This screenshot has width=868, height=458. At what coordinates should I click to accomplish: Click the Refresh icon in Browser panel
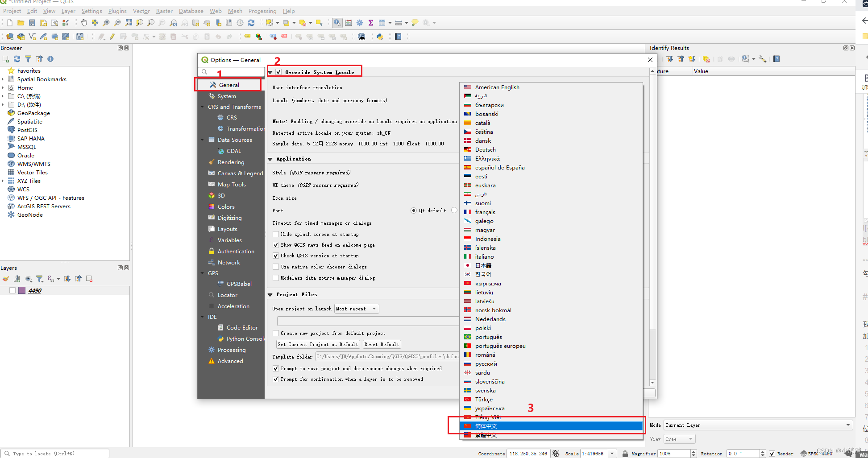[x=17, y=59]
